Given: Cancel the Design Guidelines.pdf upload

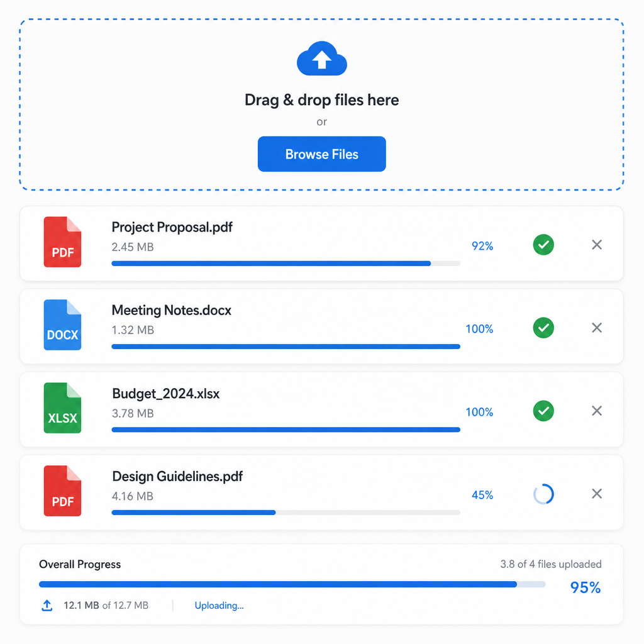Looking at the screenshot, I should click(597, 494).
